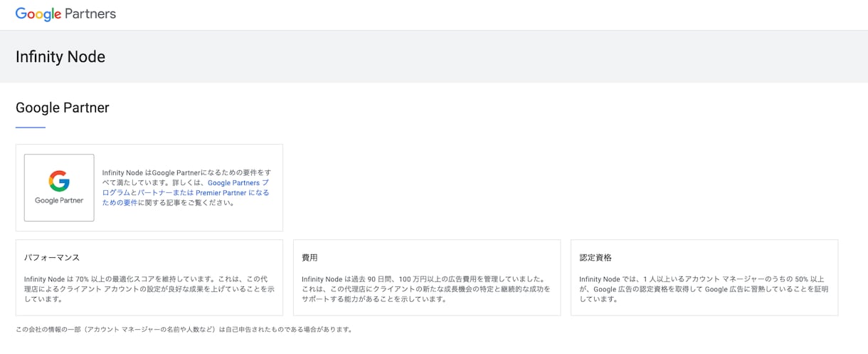Click the Google Partners logo in header
Screen dimensions: 868x354
(x=65, y=14)
